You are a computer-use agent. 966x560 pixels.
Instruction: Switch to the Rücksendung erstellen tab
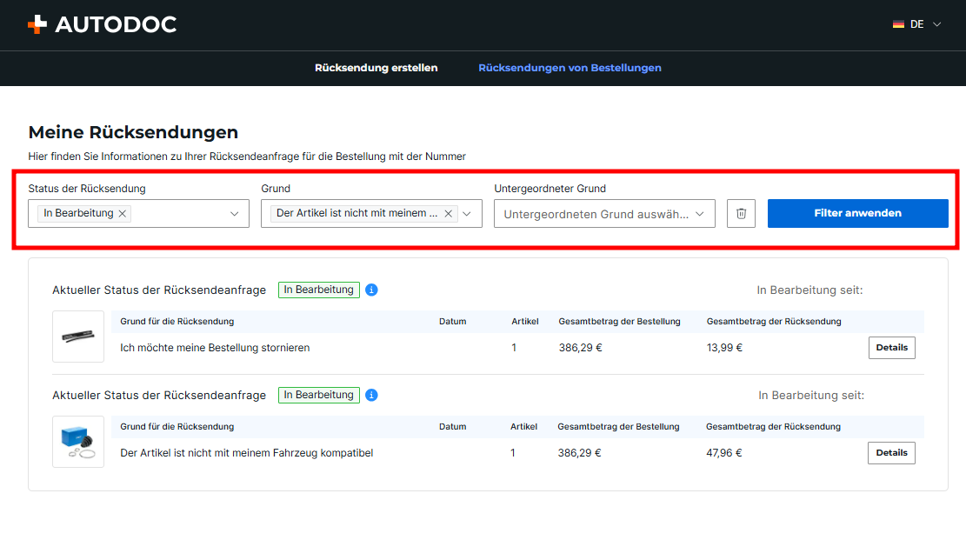376,68
